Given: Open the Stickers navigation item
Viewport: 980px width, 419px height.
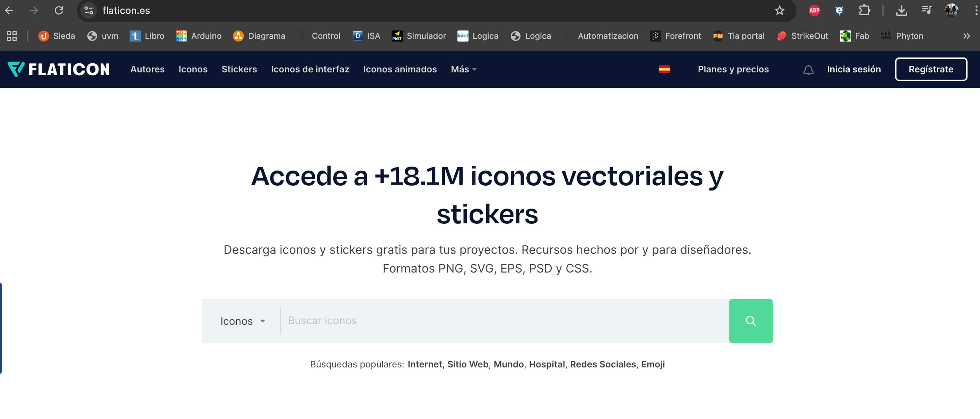Looking at the screenshot, I should coord(239,69).
